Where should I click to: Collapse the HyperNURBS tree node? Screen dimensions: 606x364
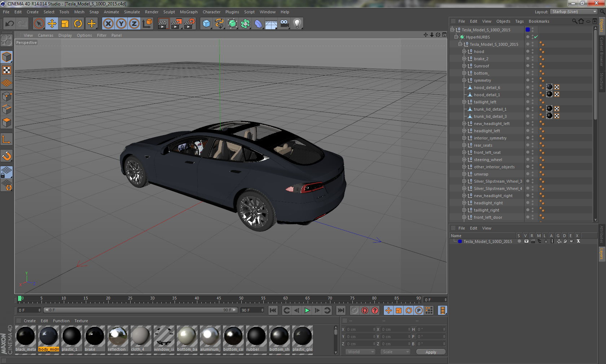pos(456,37)
